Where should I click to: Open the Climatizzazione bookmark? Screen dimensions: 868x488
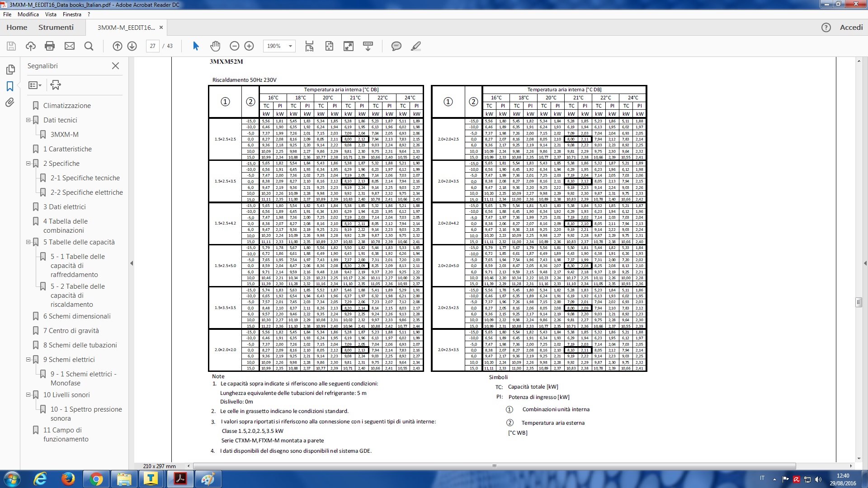pyautogui.click(x=67, y=106)
